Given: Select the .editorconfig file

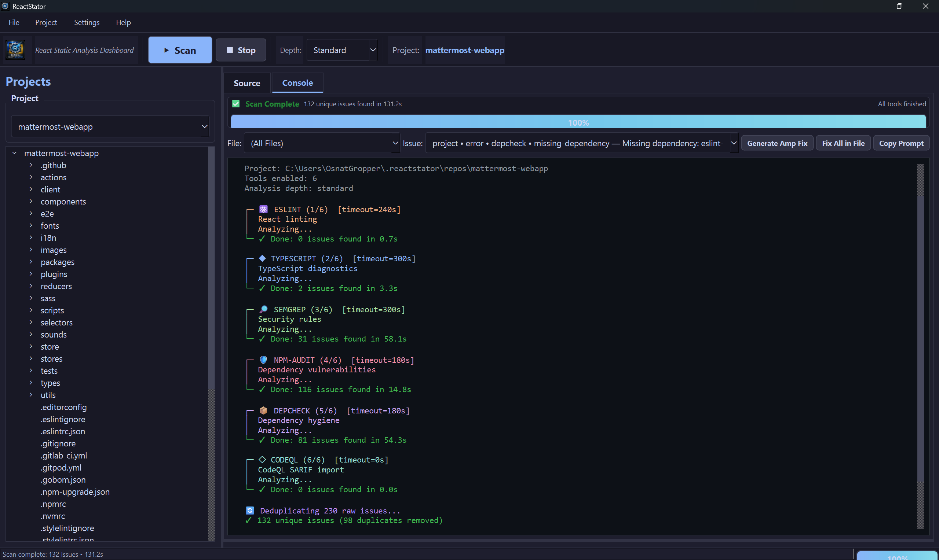Looking at the screenshot, I should pos(64,407).
